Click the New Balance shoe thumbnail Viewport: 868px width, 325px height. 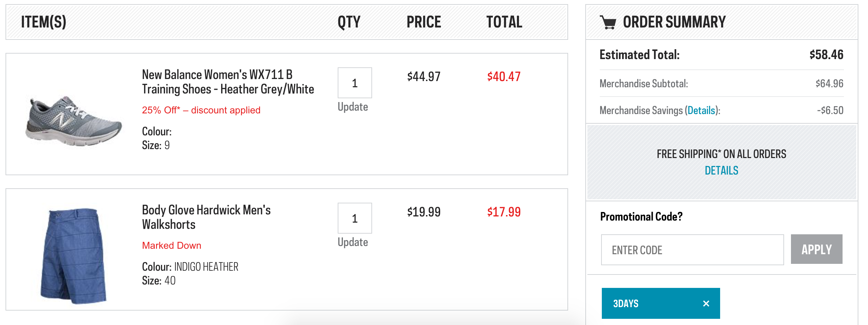point(73,121)
